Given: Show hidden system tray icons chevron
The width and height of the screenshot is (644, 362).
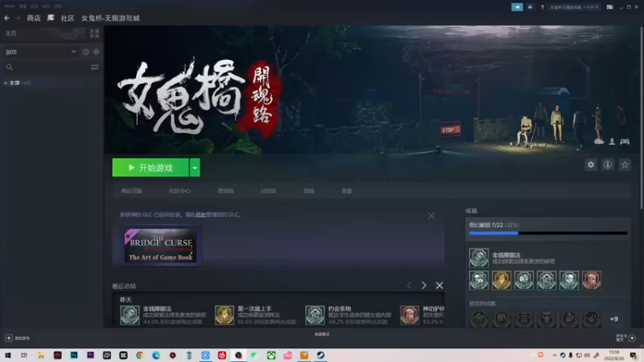Looking at the screenshot, I should click(555, 356).
